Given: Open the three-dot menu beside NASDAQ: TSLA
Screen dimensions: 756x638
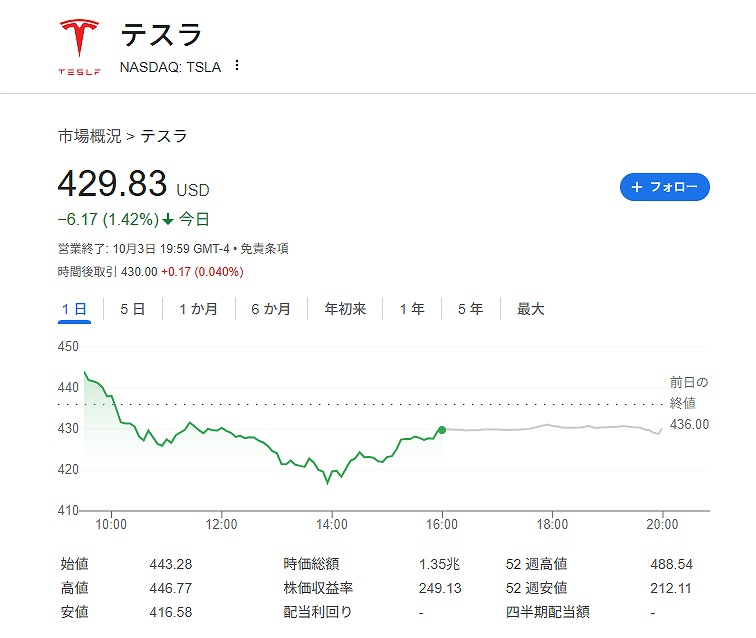Looking at the screenshot, I should pos(237,66).
